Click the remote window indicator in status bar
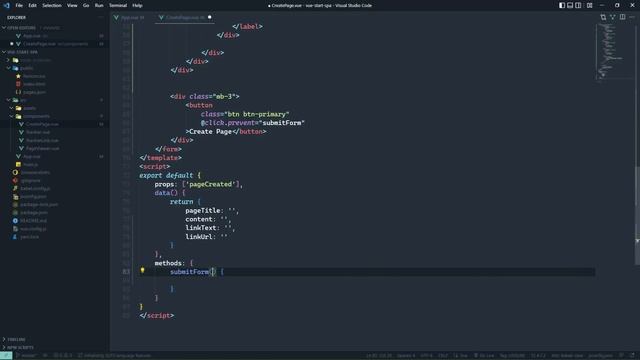The width and height of the screenshot is (640, 360). 6,356
